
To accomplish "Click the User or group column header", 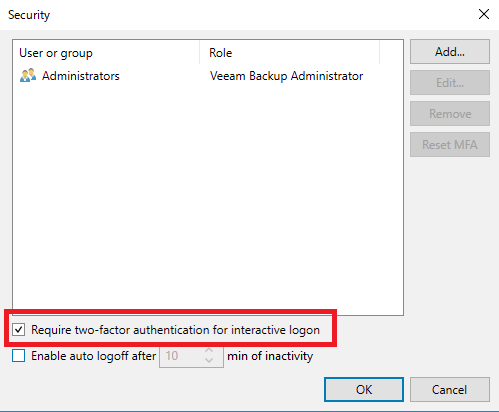I will pyautogui.click(x=106, y=53).
